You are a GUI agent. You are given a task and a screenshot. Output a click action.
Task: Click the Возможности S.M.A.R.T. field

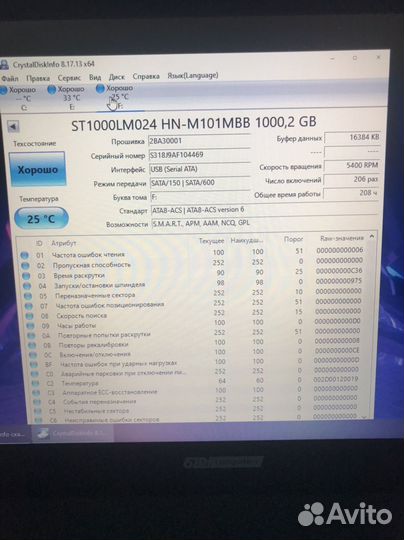[264, 223]
